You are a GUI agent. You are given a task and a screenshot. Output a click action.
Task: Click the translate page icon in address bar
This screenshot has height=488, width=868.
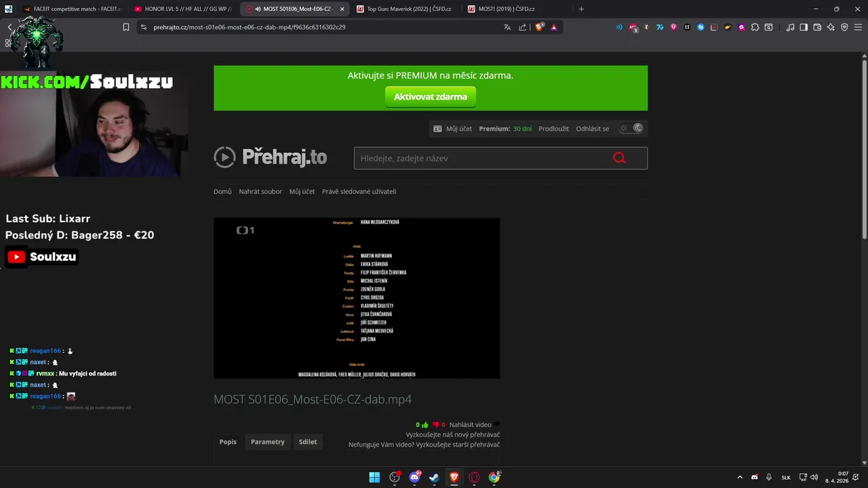(x=507, y=27)
